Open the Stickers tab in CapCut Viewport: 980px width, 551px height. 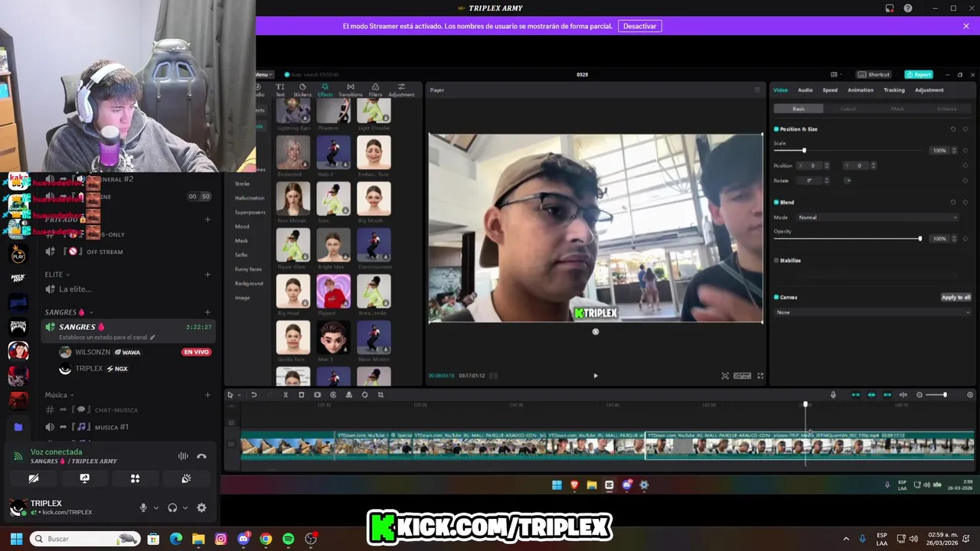tap(302, 90)
